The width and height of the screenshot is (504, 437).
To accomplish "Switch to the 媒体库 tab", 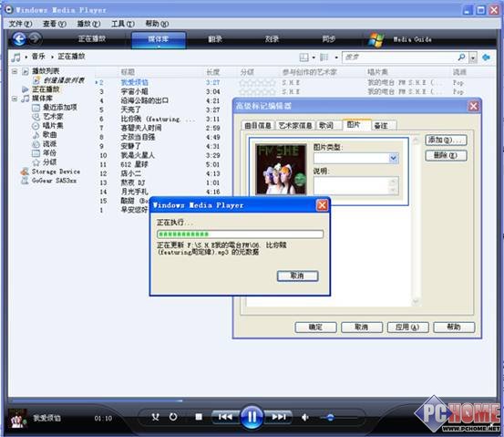I will [159, 40].
